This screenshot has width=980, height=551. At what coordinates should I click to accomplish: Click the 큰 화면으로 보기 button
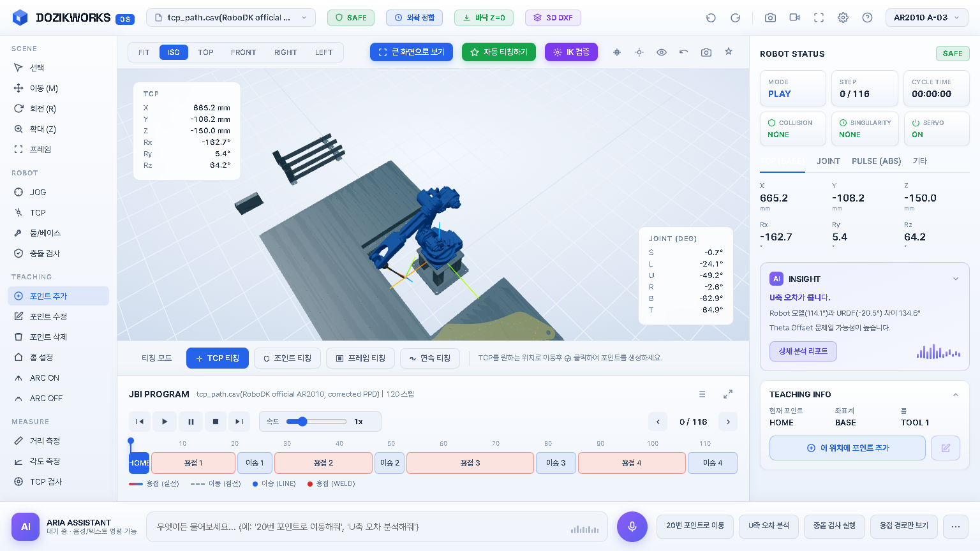(412, 52)
